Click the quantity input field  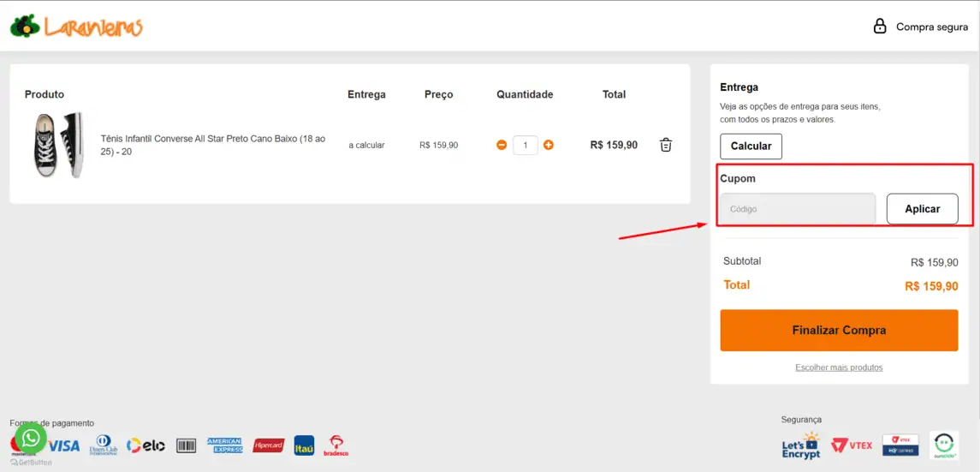[525, 145]
